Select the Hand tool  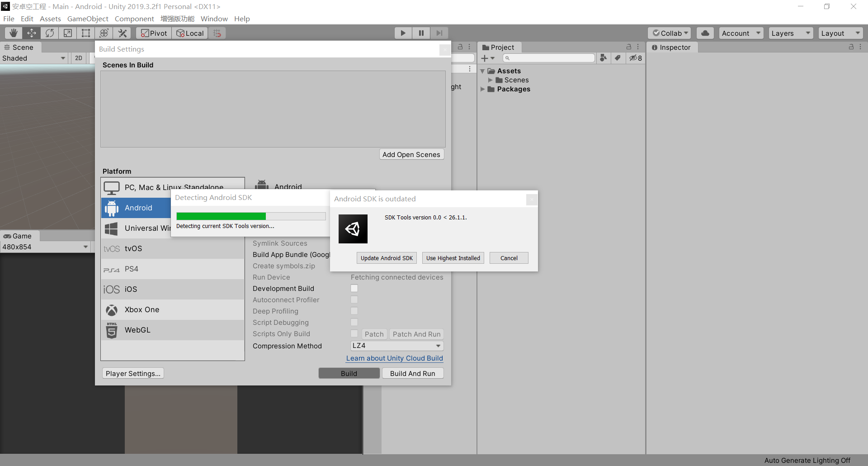[x=14, y=33]
